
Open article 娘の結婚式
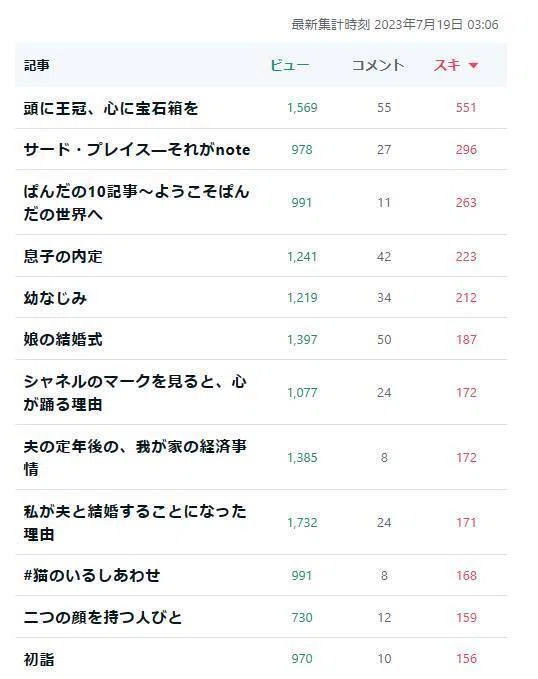click(63, 340)
